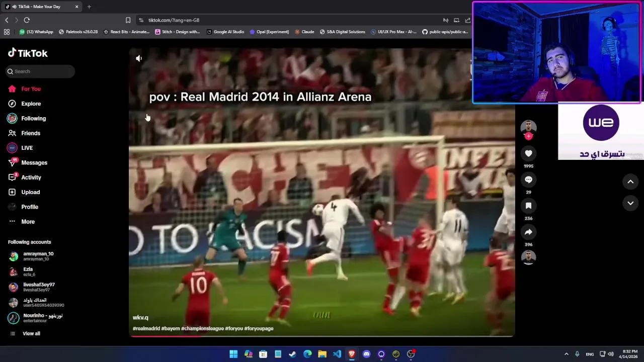The width and height of the screenshot is (644, 362).
Task: Open the comments bubble showing 29
Action: point(528,179)
